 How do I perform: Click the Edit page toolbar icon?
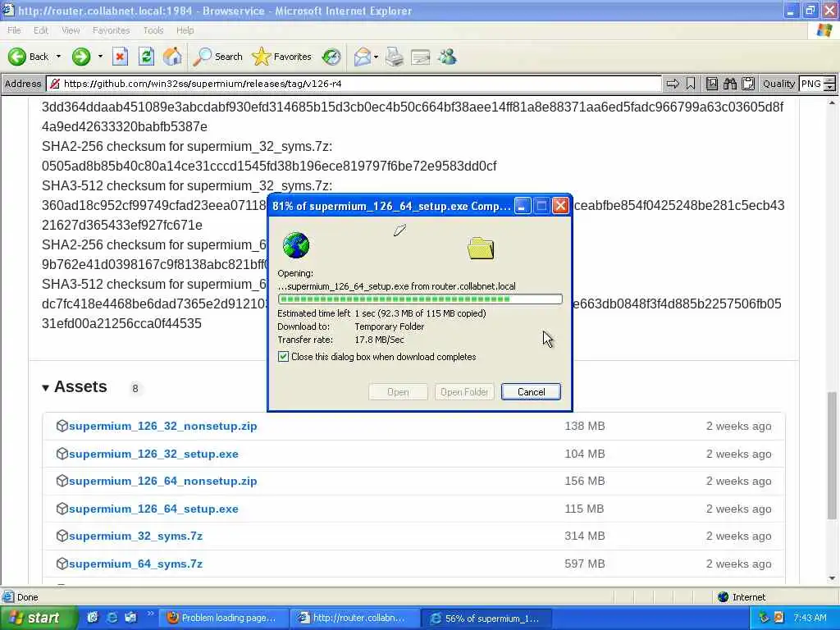tap(421, 57)
